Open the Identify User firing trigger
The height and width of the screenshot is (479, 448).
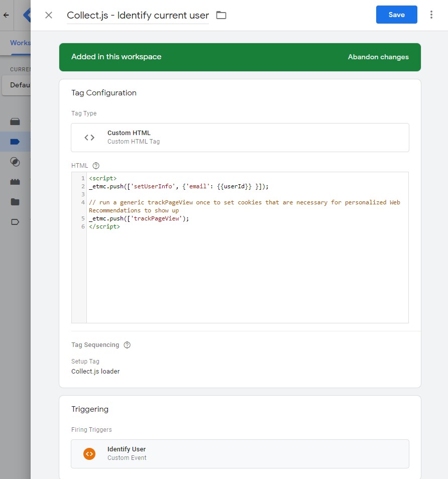pos(240,454)
